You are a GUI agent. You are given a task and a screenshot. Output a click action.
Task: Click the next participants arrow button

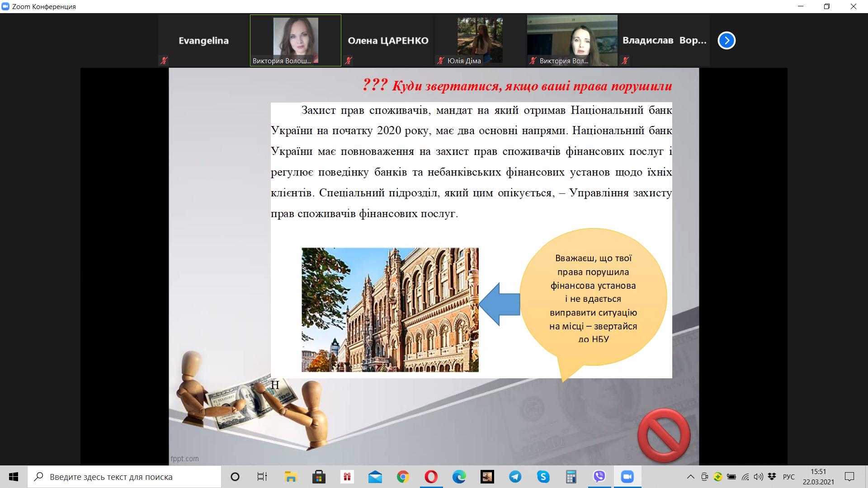726,41
